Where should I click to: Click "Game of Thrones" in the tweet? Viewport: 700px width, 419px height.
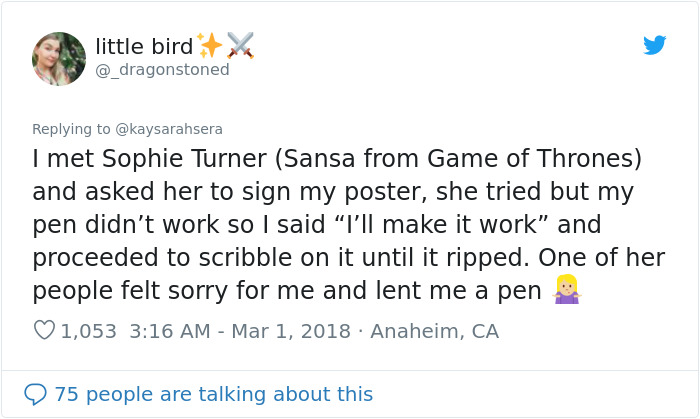[x=539, y=159]
